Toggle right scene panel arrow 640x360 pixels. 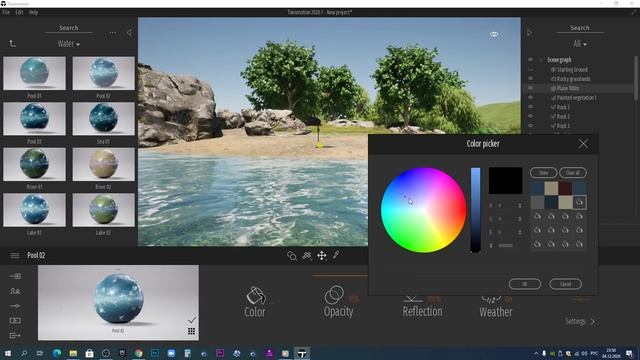530,33
